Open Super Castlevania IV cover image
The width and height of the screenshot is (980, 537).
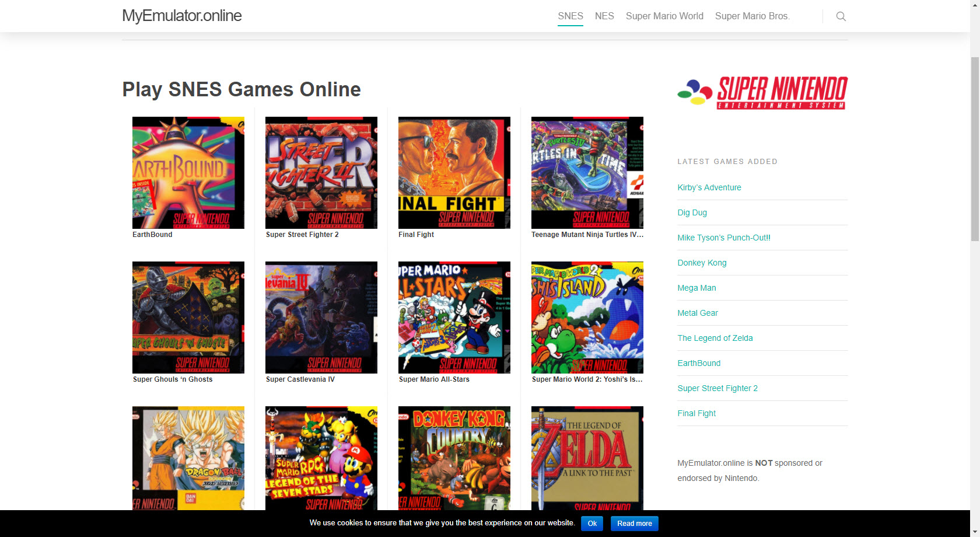coord(321,318)
